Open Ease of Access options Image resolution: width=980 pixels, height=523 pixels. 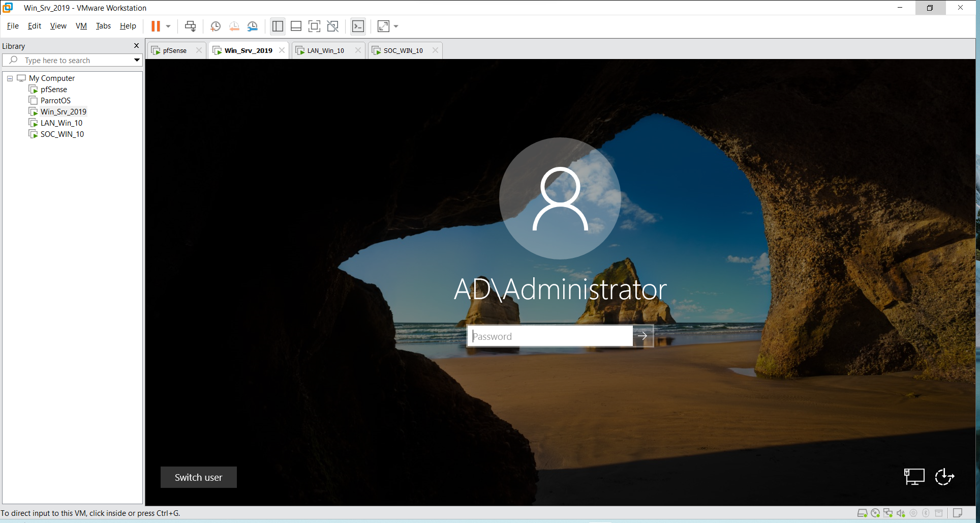tap(944, 477)
